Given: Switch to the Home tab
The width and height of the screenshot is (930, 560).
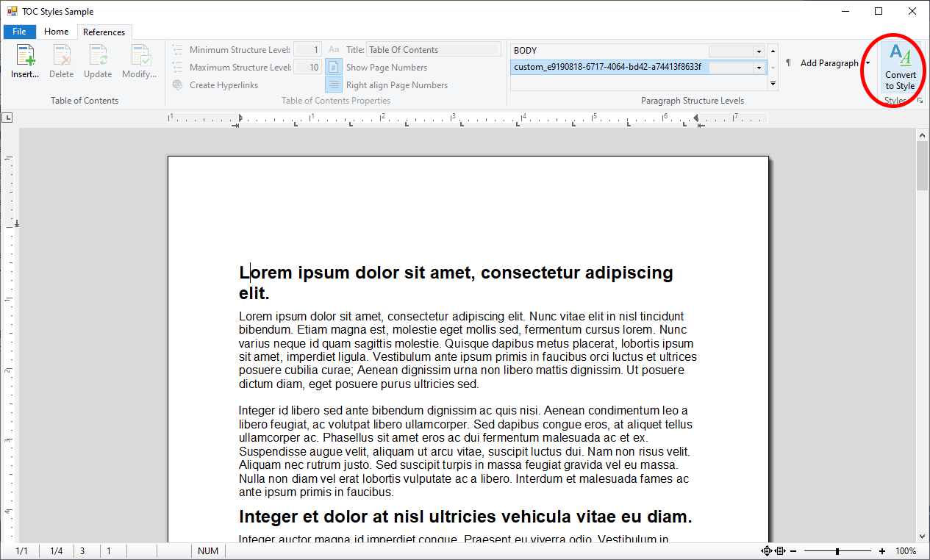Looking at the screenshot, I should point(57,32).
